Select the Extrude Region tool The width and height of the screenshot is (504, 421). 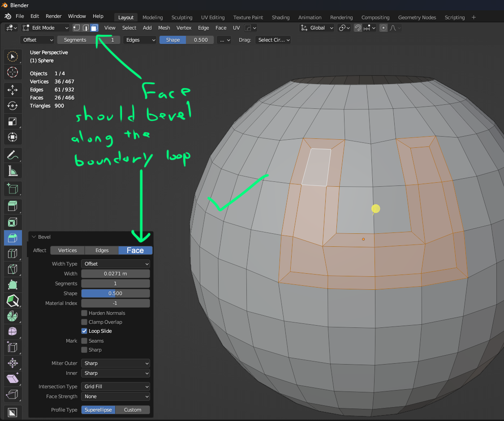tap(13, 206)
